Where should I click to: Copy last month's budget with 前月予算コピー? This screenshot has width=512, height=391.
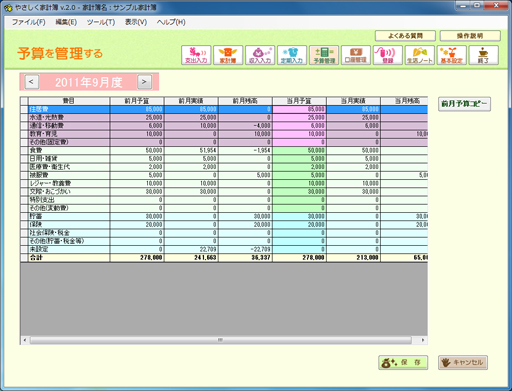464,104
